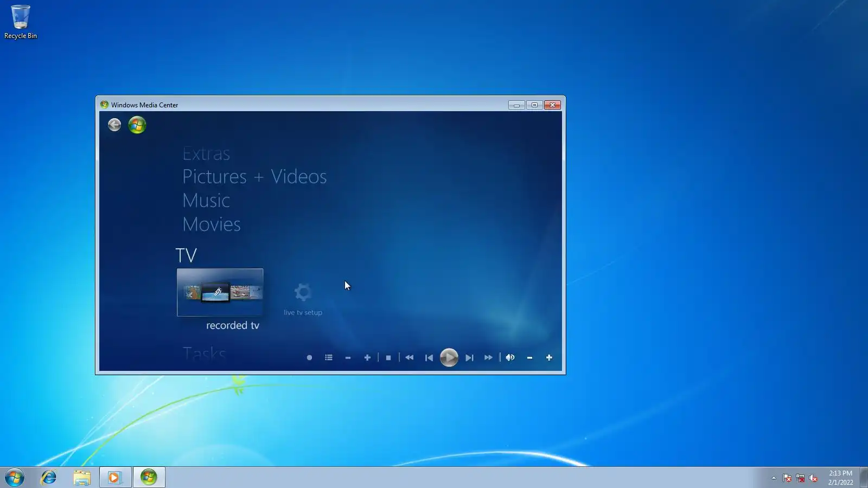Show hidden tray icons arrow
This screenshot has height=488, width=868.
(x=774, y=478)
